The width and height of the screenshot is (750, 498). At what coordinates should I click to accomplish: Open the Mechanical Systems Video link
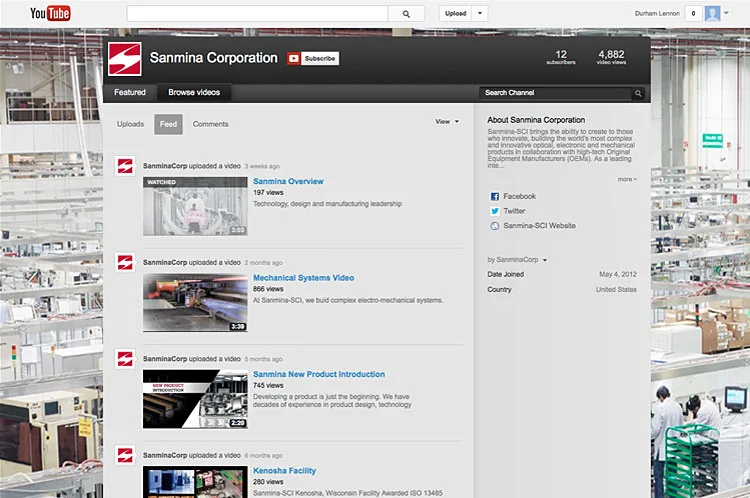click(304, 278)
